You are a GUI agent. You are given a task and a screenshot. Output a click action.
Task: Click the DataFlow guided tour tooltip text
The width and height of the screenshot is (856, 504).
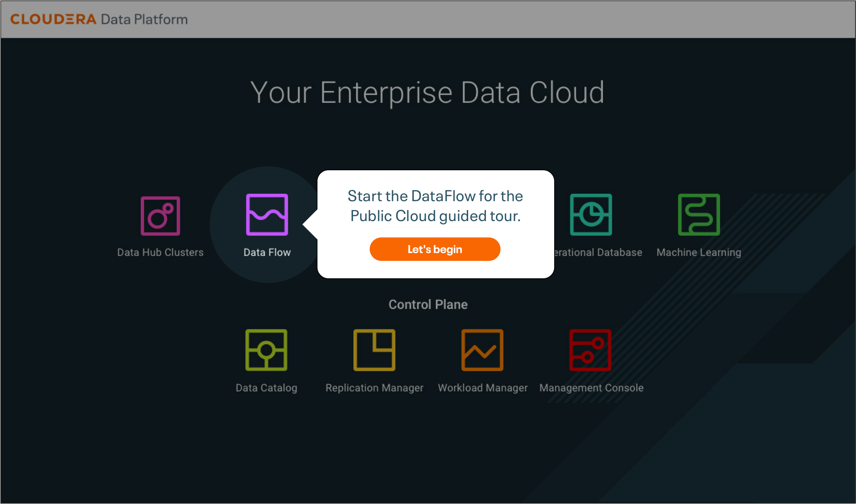click(x=435, y=206)
